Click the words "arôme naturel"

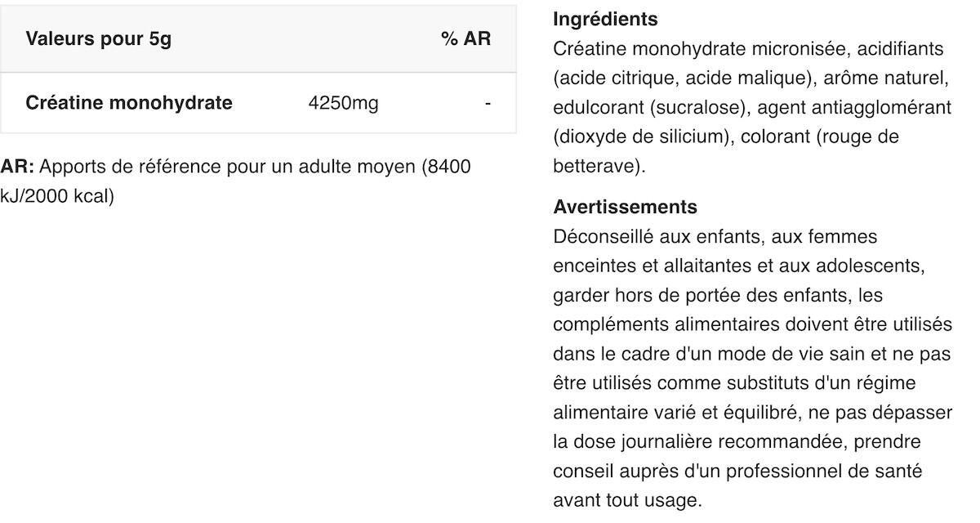pos(884,78)
